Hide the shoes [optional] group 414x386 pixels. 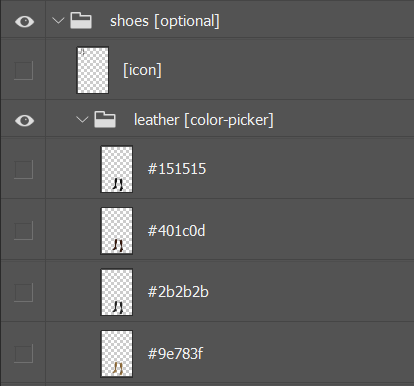[x=24, y=22]
